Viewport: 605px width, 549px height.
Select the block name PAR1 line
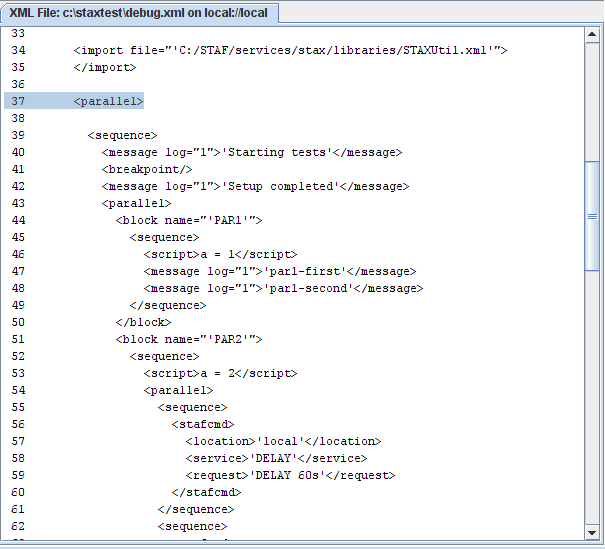click(189, 220)
